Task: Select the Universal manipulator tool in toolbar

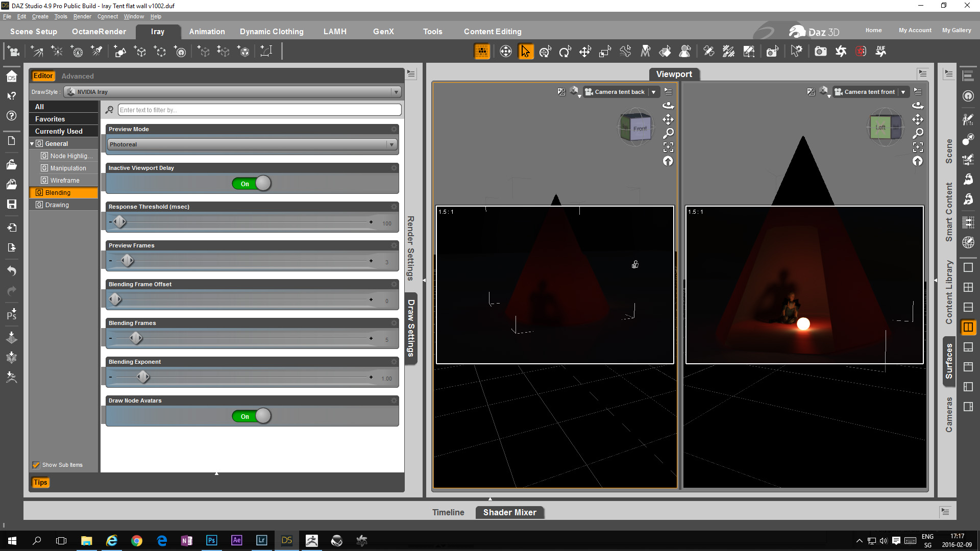Action: pyautogui.click(x=545, y=52)
